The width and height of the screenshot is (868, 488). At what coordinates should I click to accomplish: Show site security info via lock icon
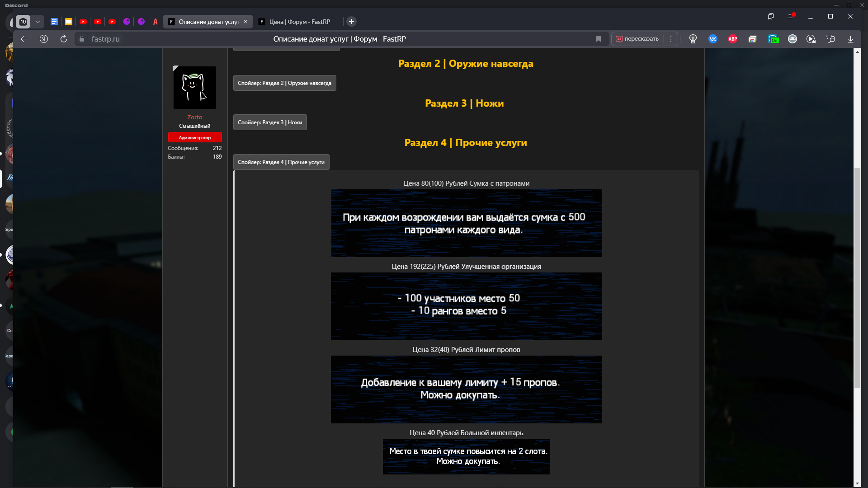point(82,39)
